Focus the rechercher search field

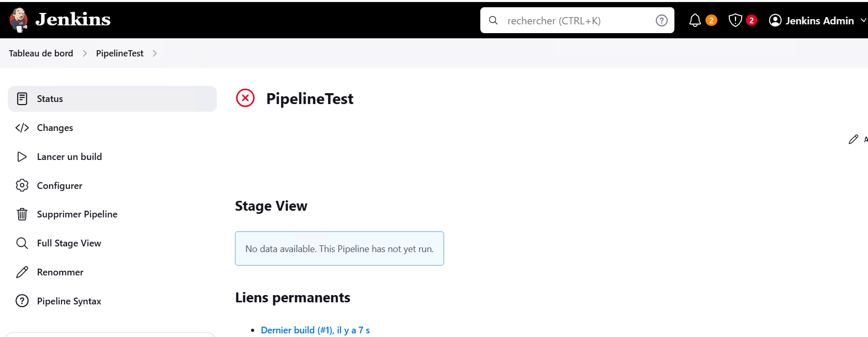coord(577,20)
